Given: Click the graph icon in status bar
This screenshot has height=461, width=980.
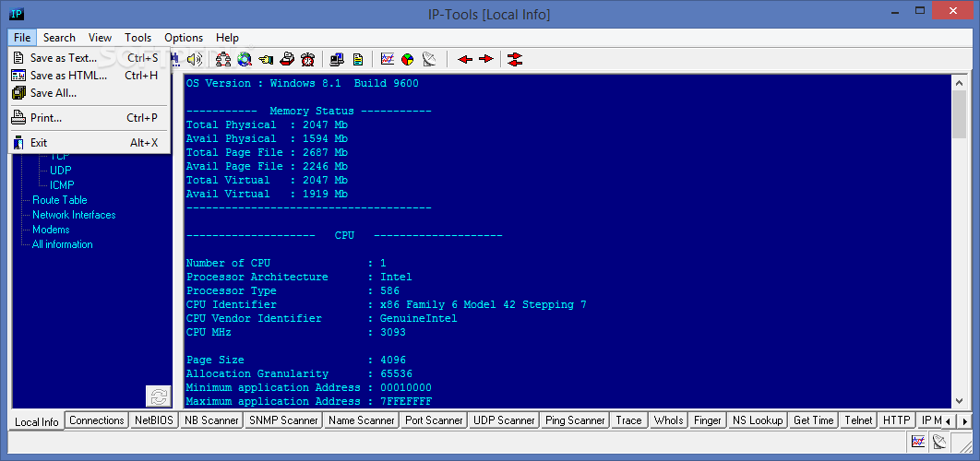Looking at the screenshot, I should click(919, 442).
